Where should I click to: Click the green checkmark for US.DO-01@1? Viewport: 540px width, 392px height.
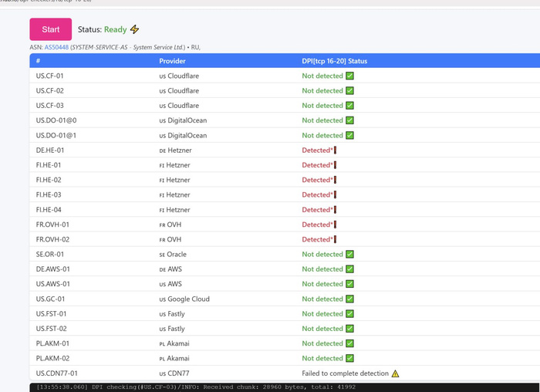(x=349, y=135)
